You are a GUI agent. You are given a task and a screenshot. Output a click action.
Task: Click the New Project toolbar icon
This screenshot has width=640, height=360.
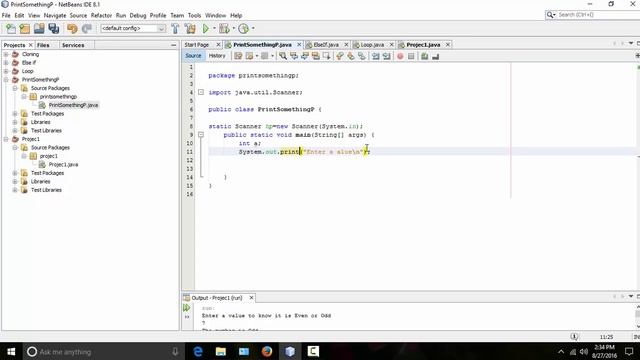tap(25, 29)
